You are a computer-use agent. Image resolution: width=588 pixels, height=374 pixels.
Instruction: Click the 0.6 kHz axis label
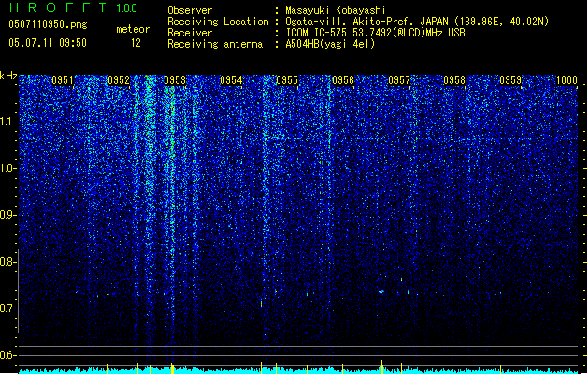[8, 355]
